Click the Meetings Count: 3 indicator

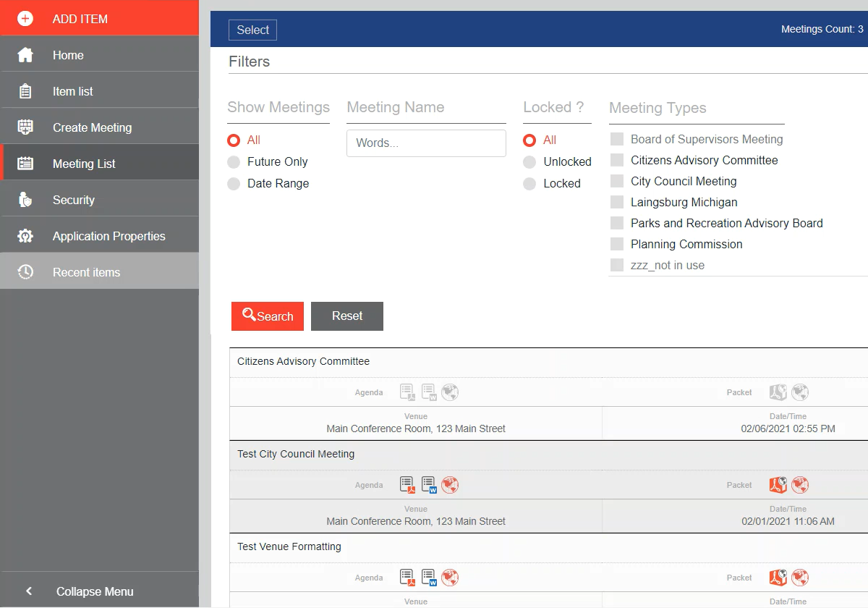tap(822, 30)
